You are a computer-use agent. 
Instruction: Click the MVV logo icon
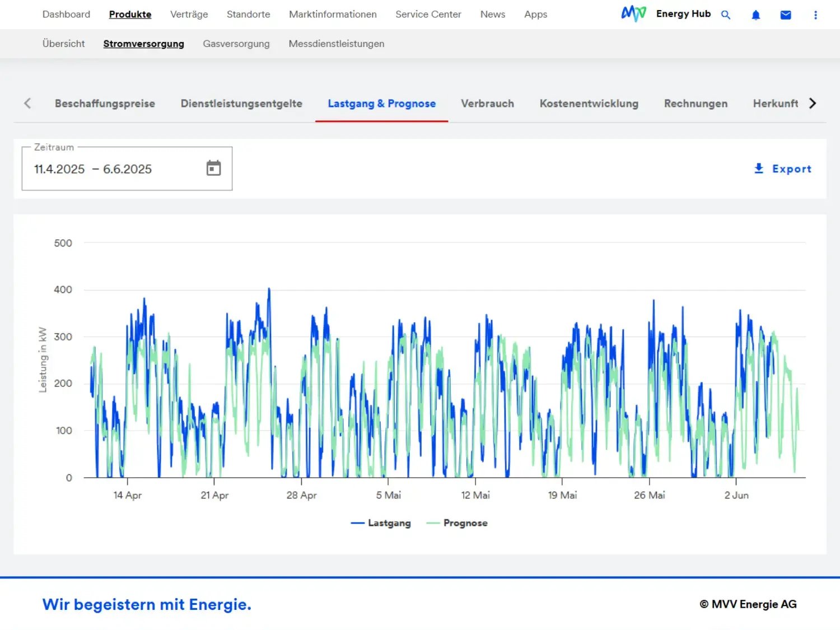(x=633, y=13)
